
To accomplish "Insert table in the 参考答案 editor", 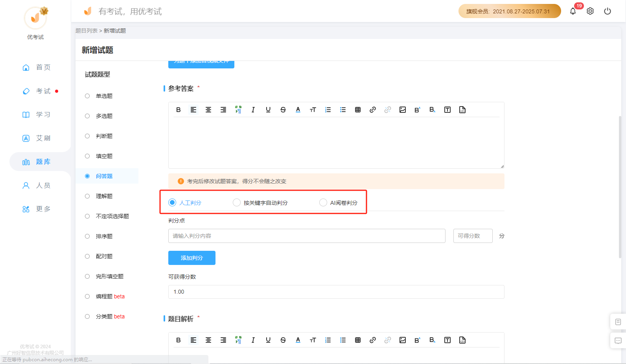I will click(358, 110).
